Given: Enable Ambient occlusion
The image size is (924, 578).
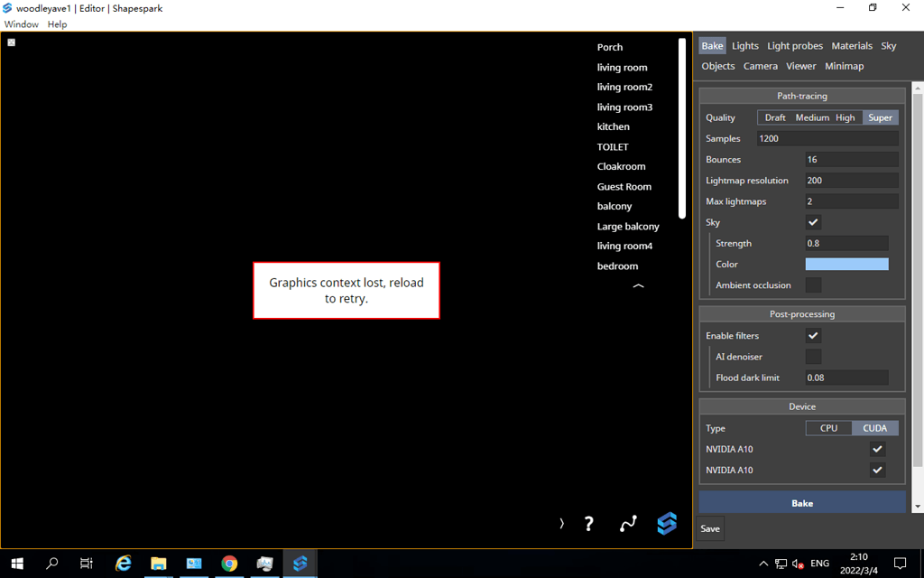Looking at the screenshot, I should click(812, 284).
